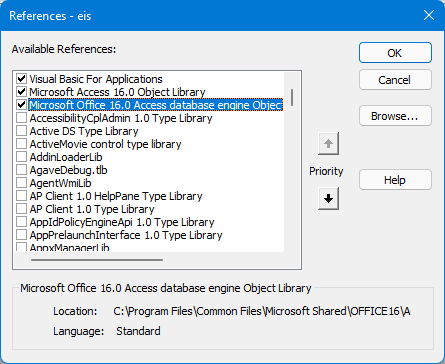445x364 pixels.
Task: Select 'Visual Basic For Applications' row text
Action: (x=96, y=79)
